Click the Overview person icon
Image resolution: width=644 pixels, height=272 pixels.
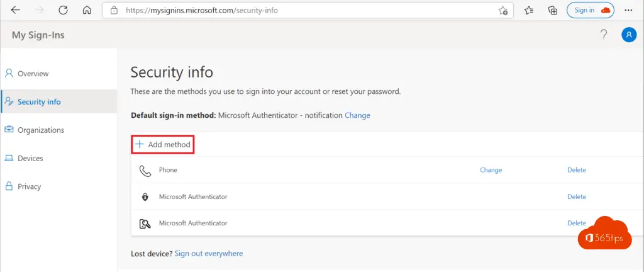9,74
